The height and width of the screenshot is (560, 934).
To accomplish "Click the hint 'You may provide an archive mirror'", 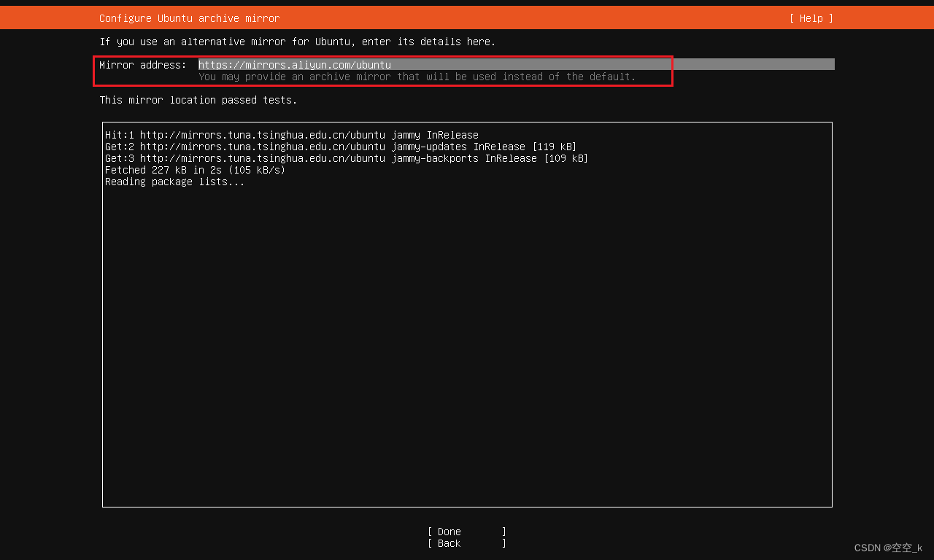I will tap(417, 77).
